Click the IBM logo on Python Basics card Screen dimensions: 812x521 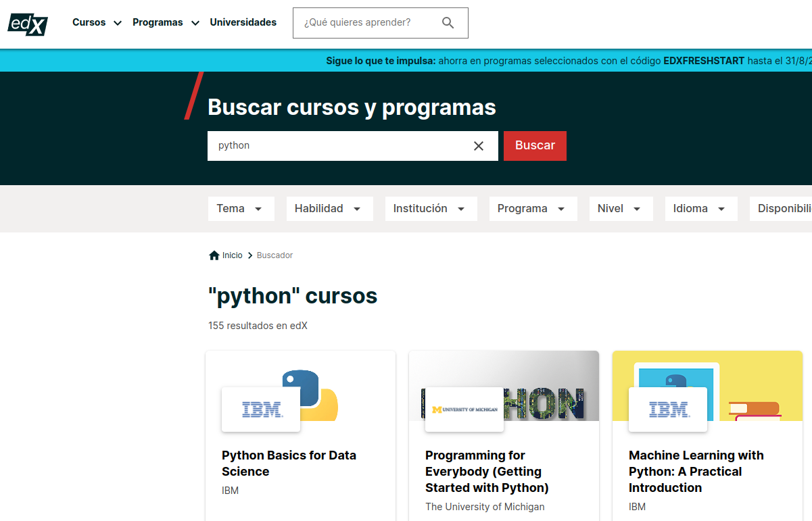pos(261,409)
